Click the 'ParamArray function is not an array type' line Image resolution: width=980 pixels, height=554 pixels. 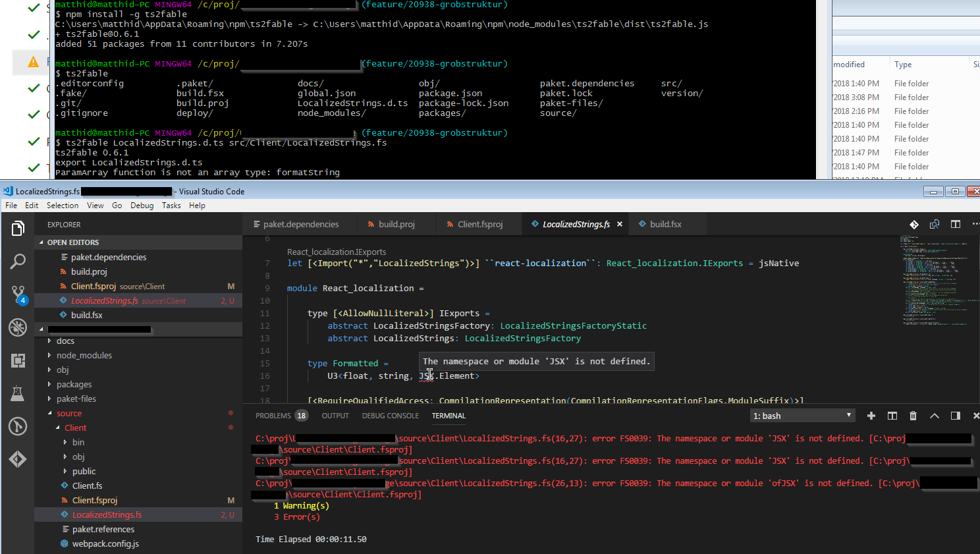coord(198,173)
